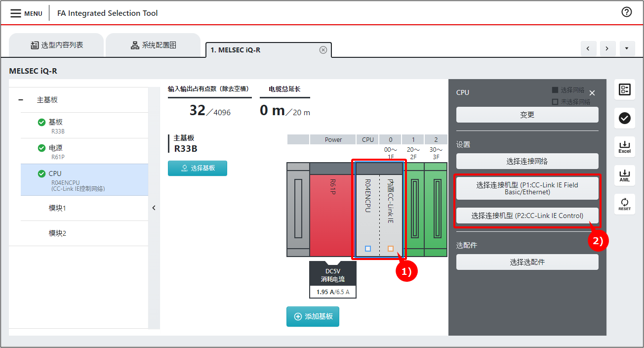Image resolution: width=644 pixels, height=348 pixels.
Task: Close the CPU settings panel
Action: tap(592, 93)
